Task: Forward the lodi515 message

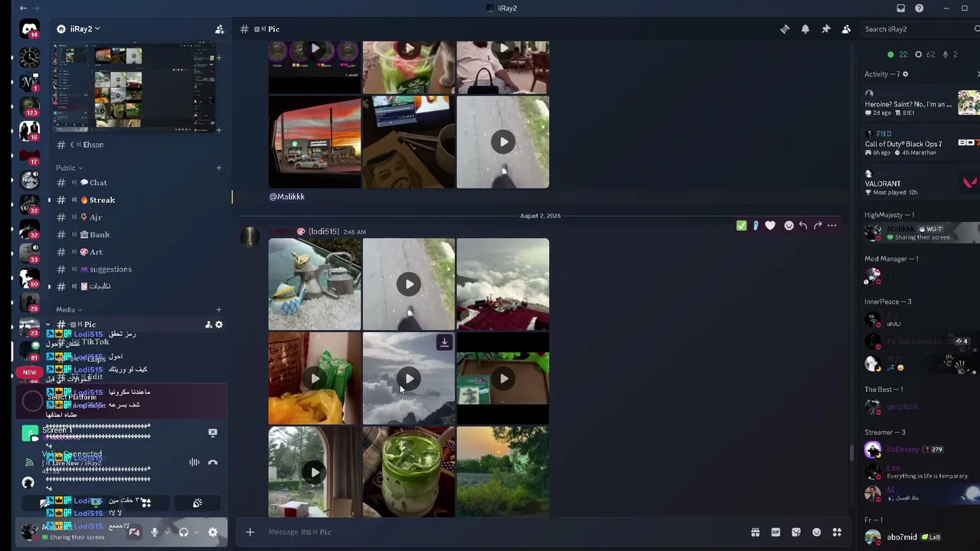Action: coord(818,226)
